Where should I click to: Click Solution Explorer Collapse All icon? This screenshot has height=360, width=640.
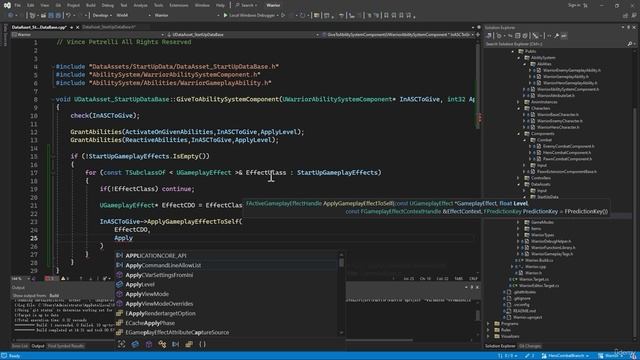coord(518,36)
